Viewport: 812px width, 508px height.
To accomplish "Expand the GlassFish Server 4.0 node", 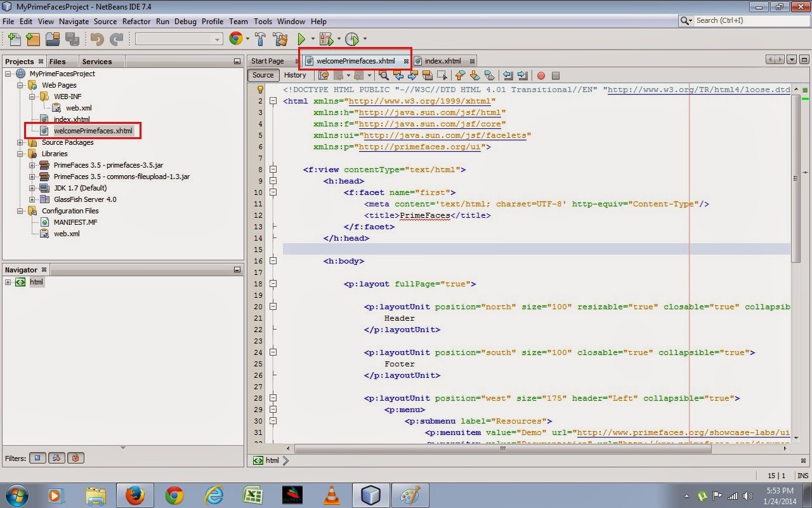I will tap(32, 199).
